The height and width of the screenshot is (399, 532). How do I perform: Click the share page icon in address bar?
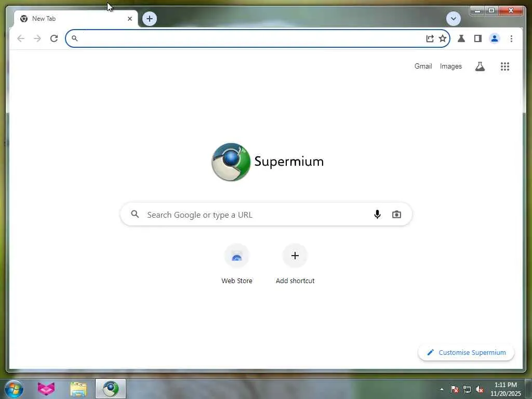pyautogui.click(x=430, y=38)
